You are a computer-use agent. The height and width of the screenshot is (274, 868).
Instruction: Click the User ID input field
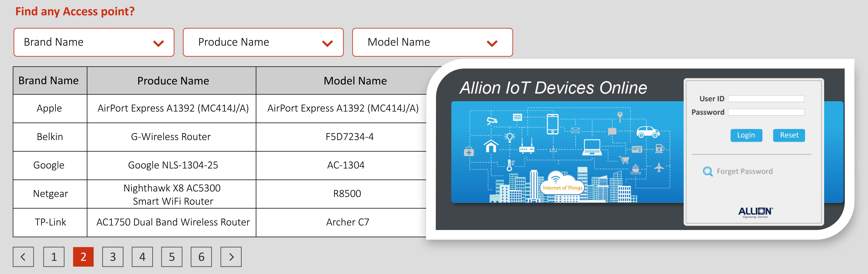[x=766, y=99]
